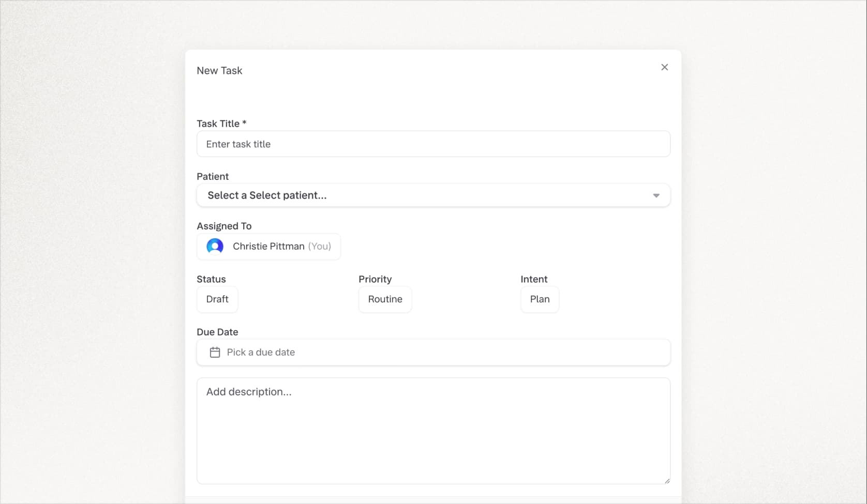Click the calendar icon in Due Date

[215, 353]
